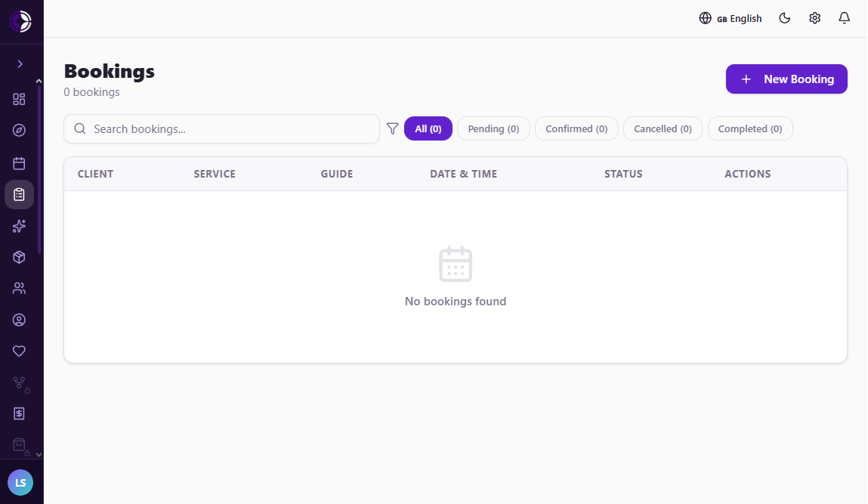The height and width of the screenshot is (504, 868).
Task: Open the English language selector
Action: pos(731,18)
